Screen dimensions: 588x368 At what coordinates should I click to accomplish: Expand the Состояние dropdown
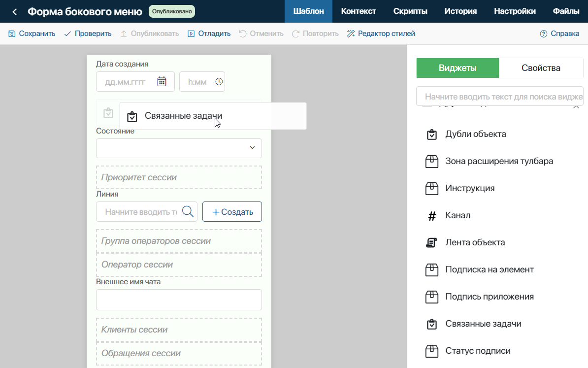pos(179,148)
